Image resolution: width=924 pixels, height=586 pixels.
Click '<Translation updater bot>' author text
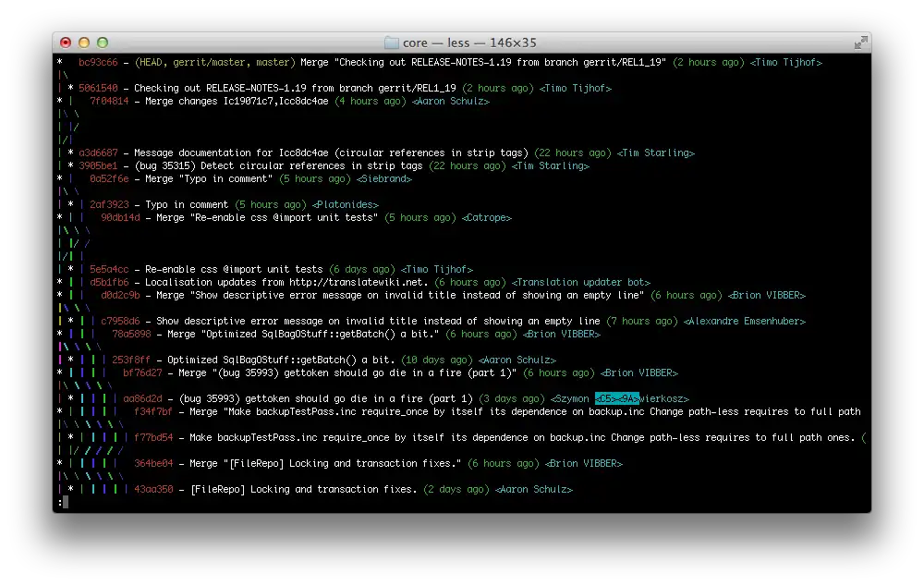pyautogui.click(x=581, y=283)
